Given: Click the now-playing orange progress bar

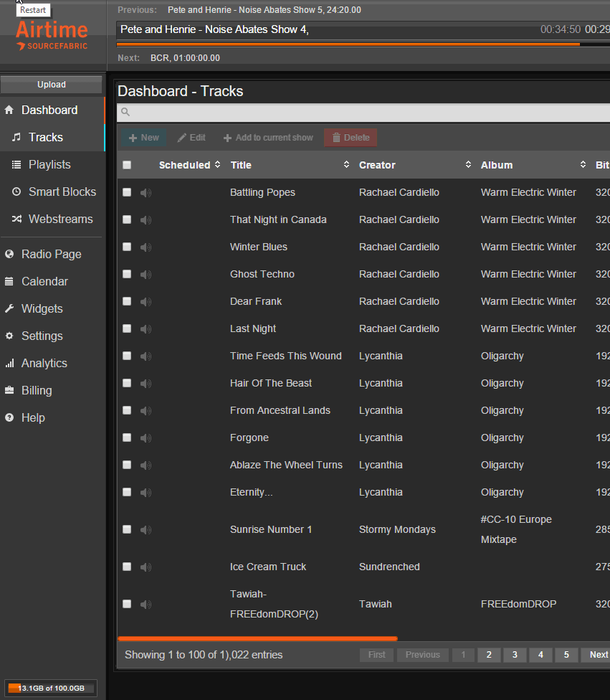Looking at the screenshot, I should tap(348, 44).
